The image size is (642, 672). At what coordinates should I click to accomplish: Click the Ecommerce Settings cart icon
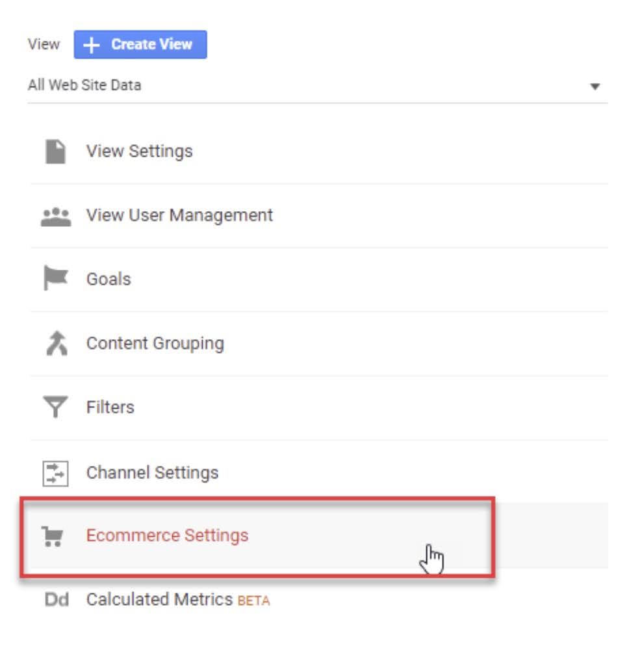click(x=53, y=537)
